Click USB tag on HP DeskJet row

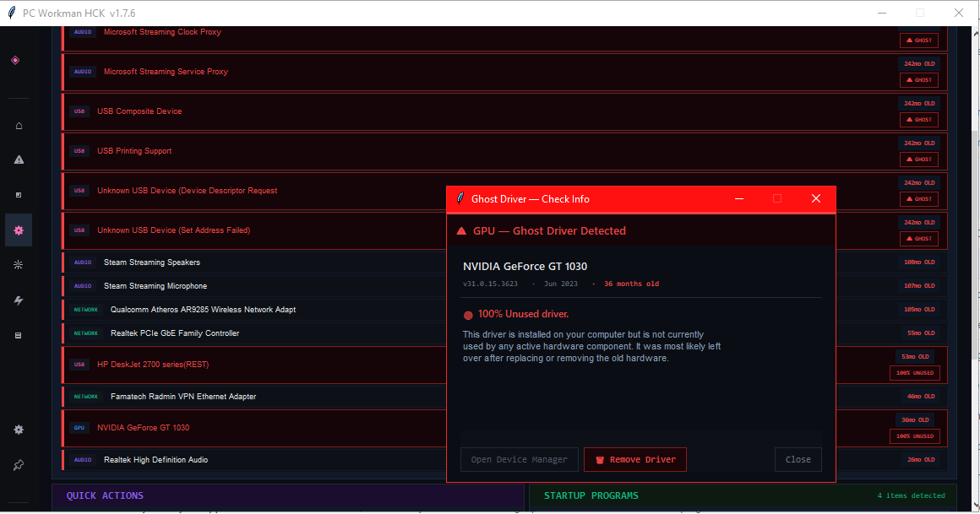[79, 365]
